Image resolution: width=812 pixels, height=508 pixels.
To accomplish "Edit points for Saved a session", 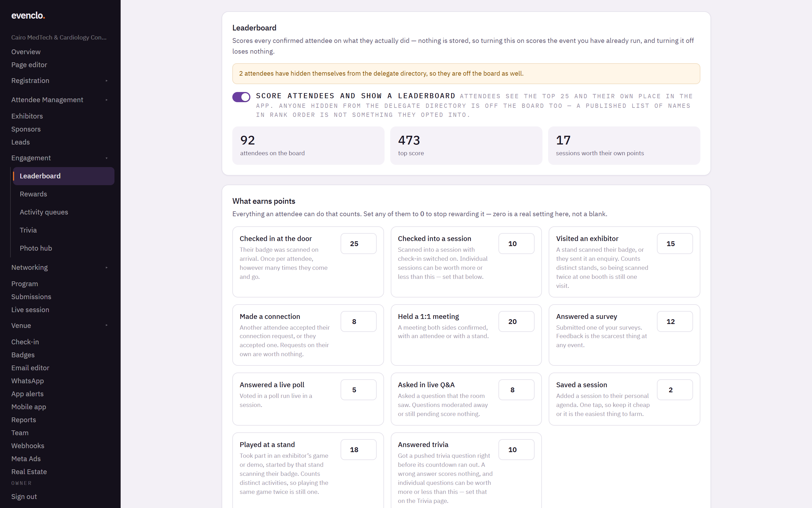I will 675,390.
